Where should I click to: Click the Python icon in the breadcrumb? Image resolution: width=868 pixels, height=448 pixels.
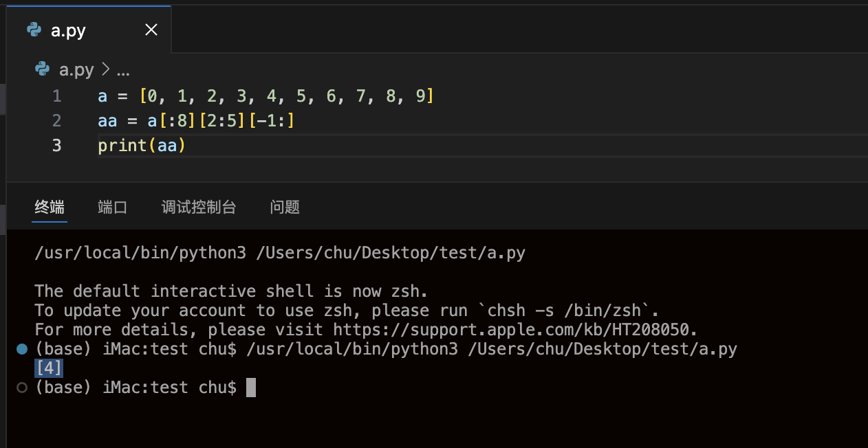(x=43, y=69)
